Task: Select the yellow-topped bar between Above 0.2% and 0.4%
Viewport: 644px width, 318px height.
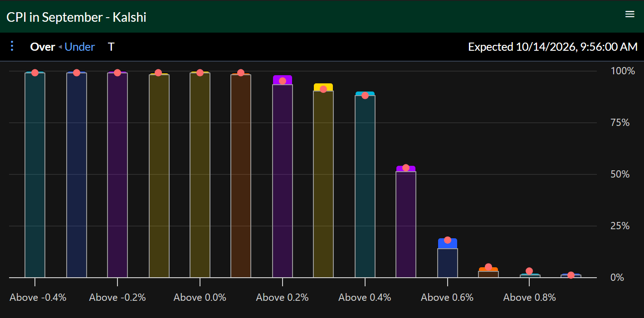Action: [323, 181]
